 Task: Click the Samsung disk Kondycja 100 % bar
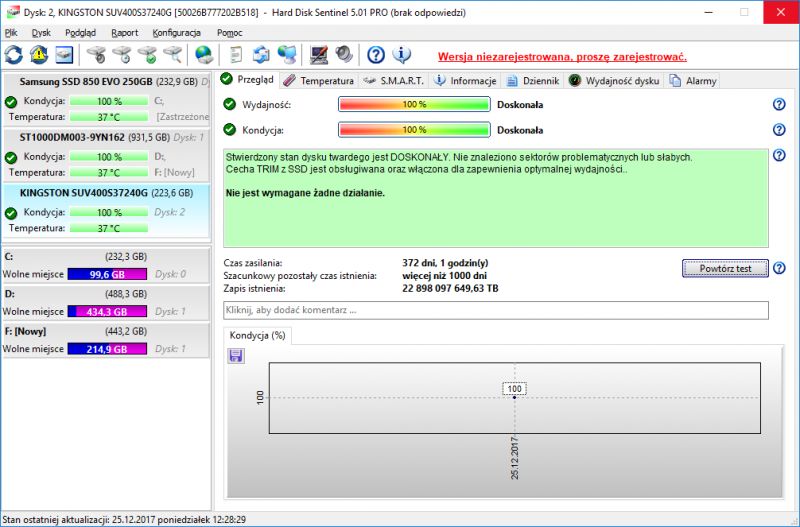tap(109, 101)
